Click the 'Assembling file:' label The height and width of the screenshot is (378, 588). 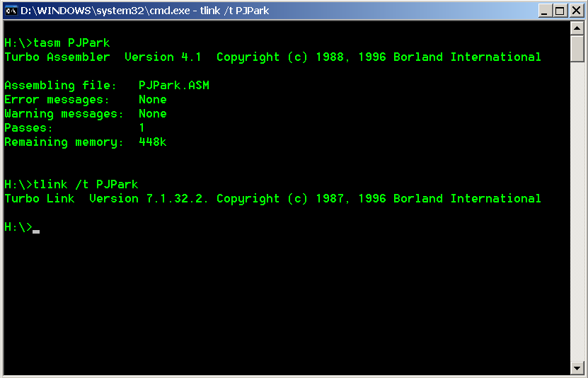click(x=60, y=86)
